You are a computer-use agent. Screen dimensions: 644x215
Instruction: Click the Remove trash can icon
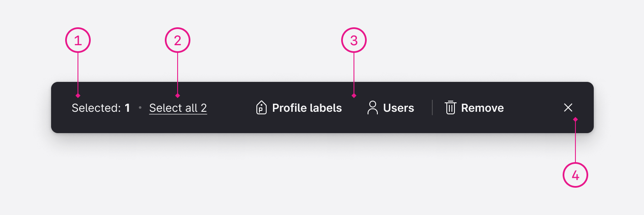coord(450,107)
